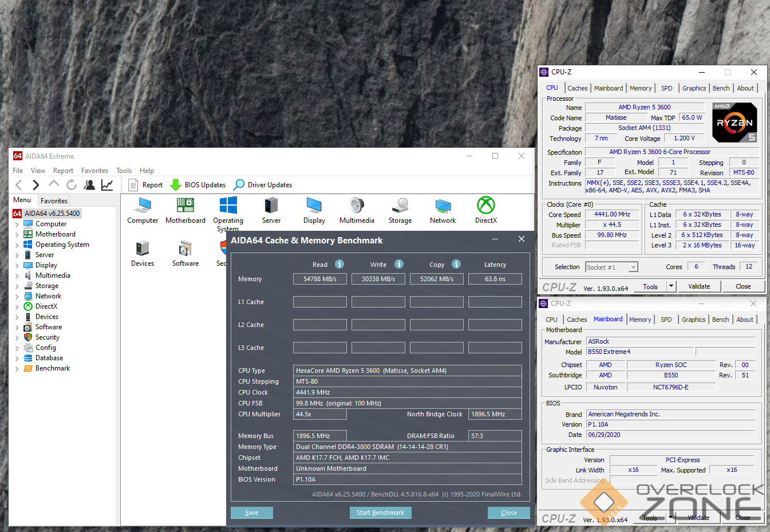Open the File menu in AIDA64
The height and width of the screenshot is (532, 770).
pyautogui.click(x=18, y=171)
